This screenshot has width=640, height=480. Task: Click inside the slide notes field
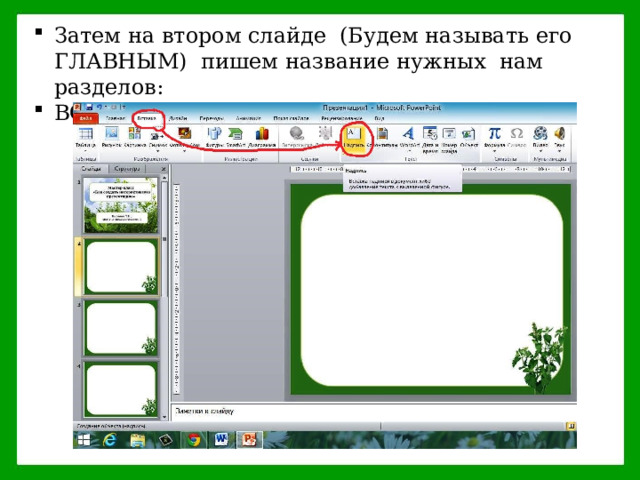[x=373, y=411]
